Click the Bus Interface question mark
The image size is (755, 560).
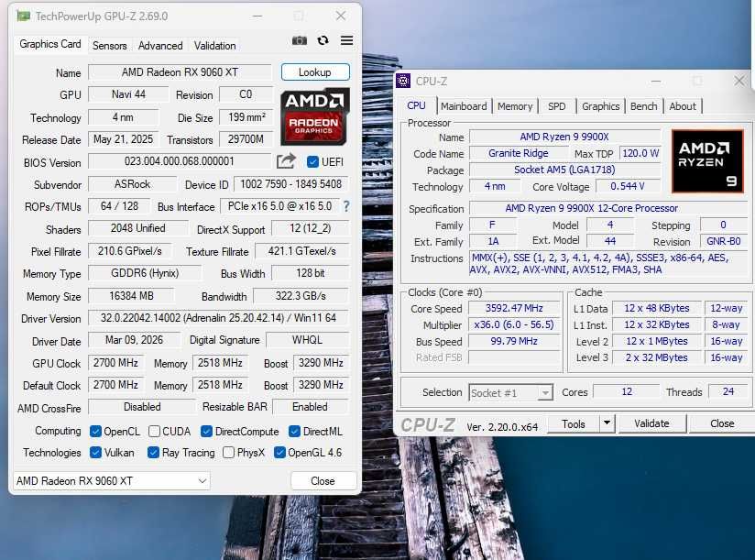click(x=346, y=206)
